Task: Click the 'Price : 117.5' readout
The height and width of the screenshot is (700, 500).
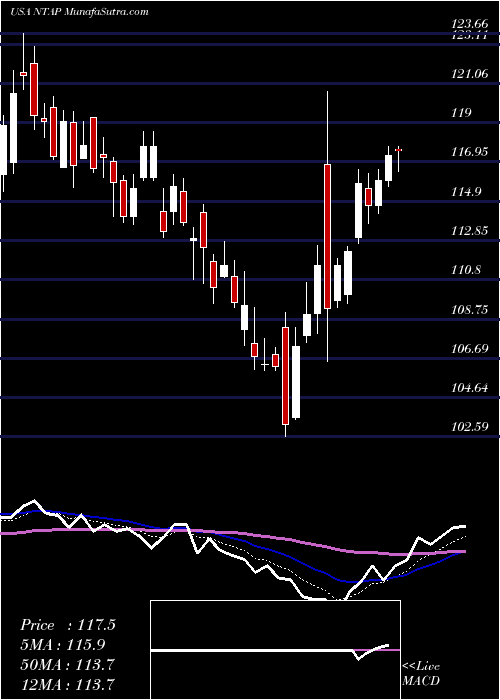Action: [x=68, y=625]
